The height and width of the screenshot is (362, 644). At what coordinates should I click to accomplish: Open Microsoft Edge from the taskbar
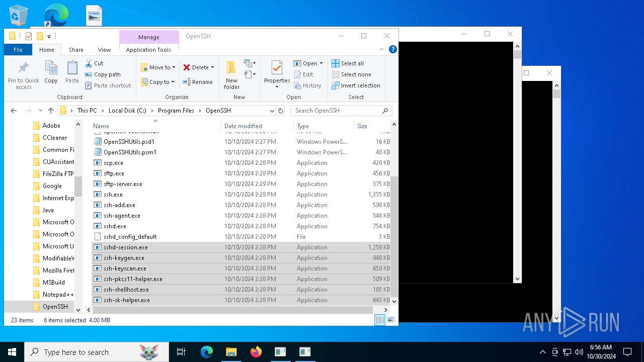[x=207, y=352]
